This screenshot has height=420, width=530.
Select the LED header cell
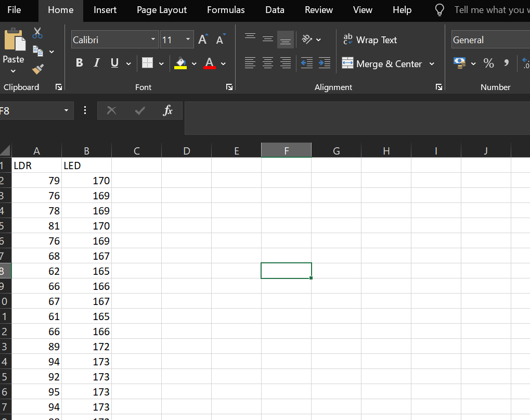pos(86,166)
